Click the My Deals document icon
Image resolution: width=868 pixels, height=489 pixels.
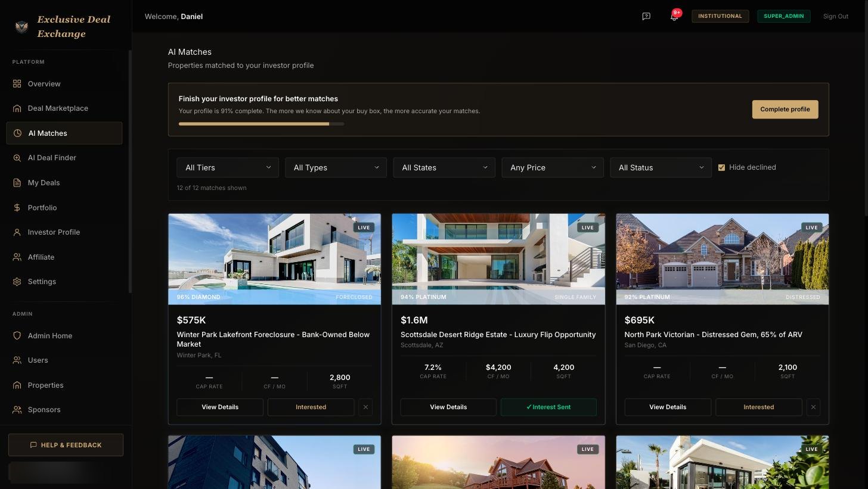pos(17,183)
